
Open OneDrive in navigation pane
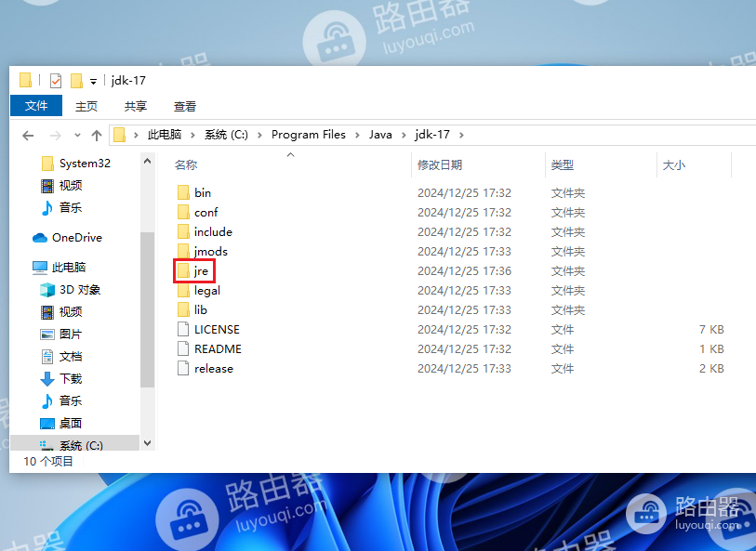tap(68, 238)
